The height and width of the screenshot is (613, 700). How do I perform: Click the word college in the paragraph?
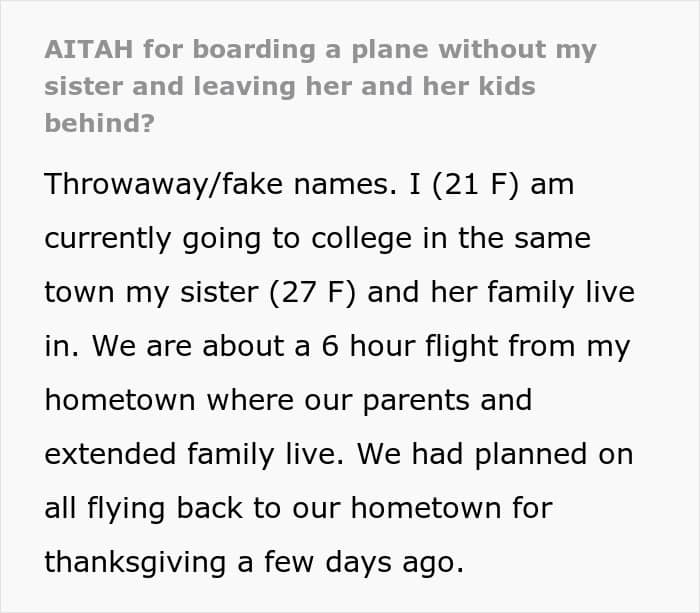click(361, 239)
